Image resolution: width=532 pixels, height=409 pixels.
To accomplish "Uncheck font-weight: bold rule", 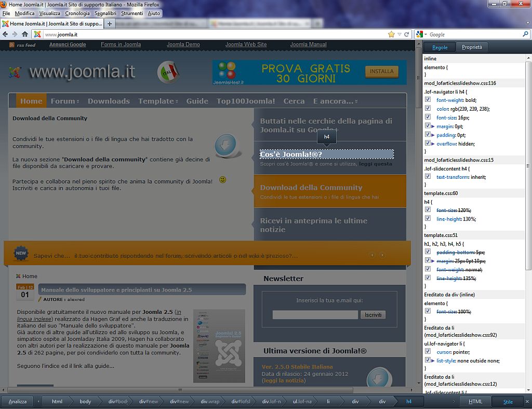I will pos(428,100).
